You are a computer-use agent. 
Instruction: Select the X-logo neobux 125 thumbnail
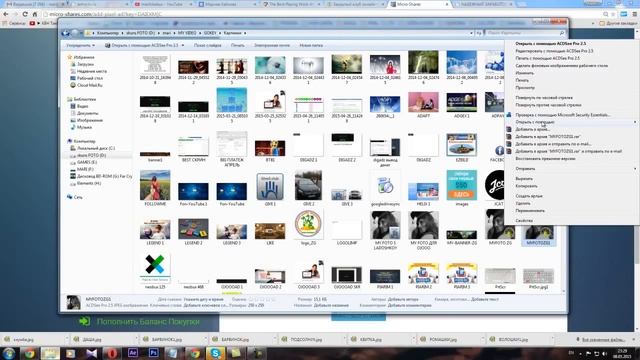[155, 271]
